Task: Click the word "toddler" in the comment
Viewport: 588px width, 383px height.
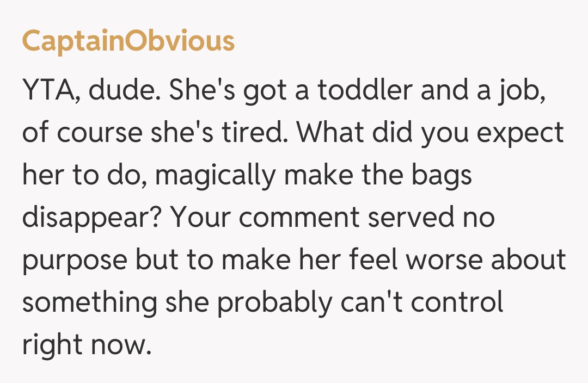Action: [x=365, y=91]
